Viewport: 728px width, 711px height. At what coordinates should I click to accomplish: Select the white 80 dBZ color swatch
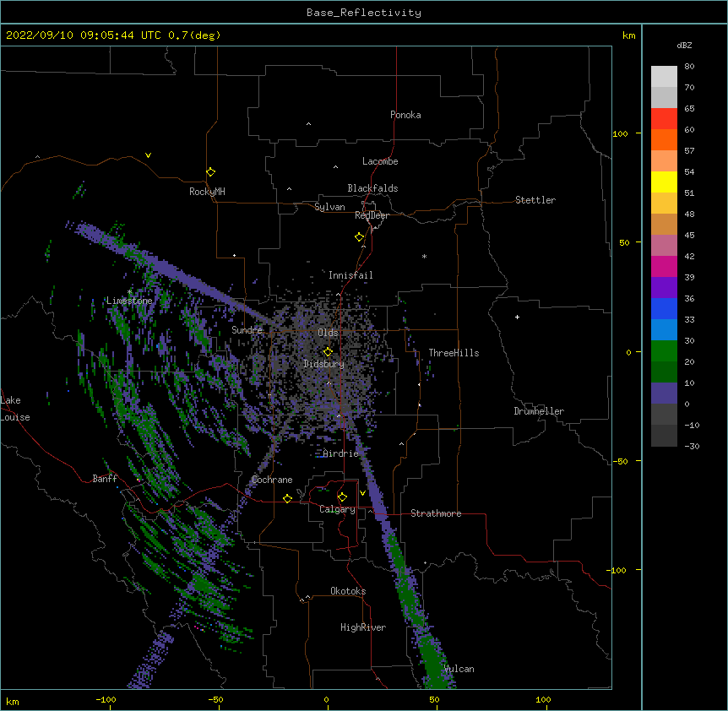coord(664,77)
